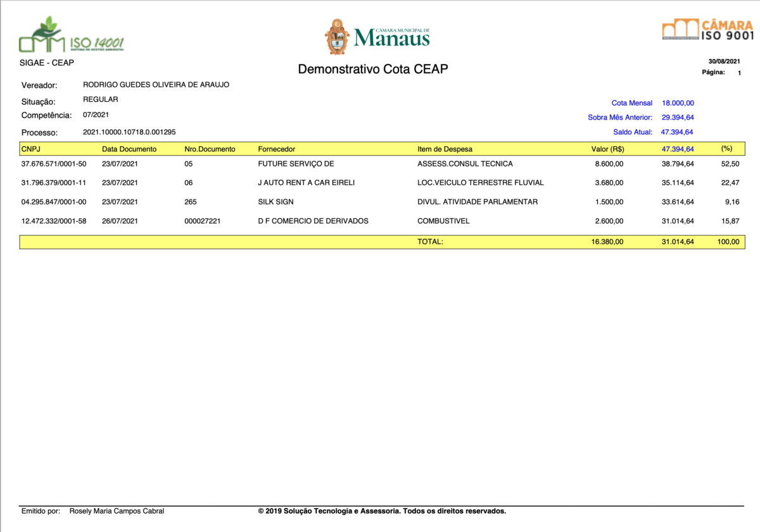
Task: Click the 'Página:' label
Action: tap(714, 73)
